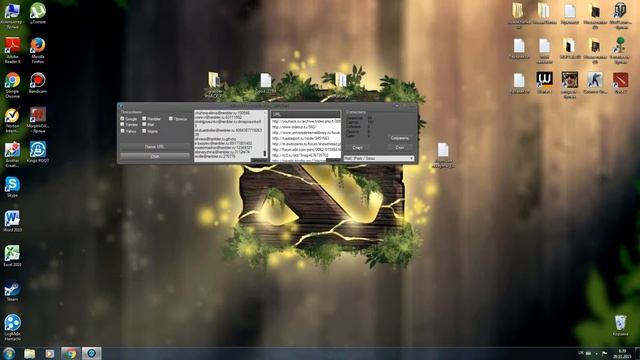Viewport: 640px width, 360px height.
Task: Click the Start button in statistics panel
Action: tap(357, 148)
